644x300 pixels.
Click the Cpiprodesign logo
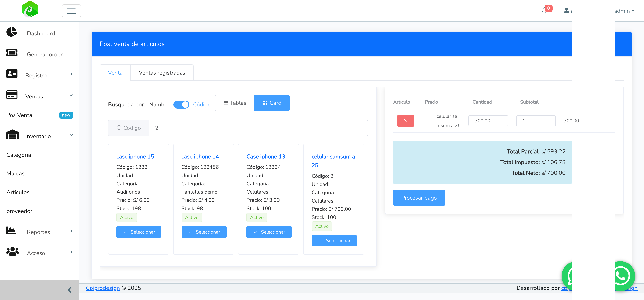click(x=30, y=10)
